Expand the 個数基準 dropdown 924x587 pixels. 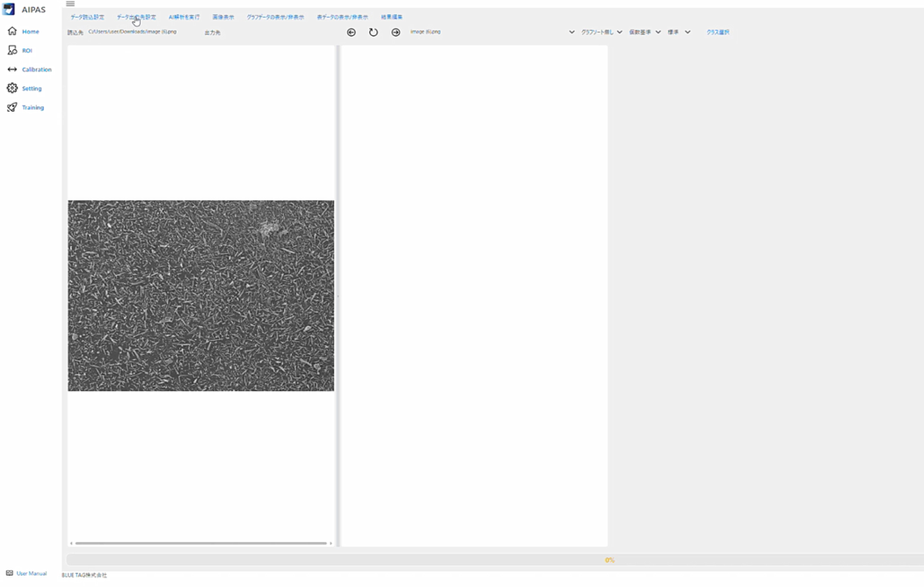coord(644,33)
